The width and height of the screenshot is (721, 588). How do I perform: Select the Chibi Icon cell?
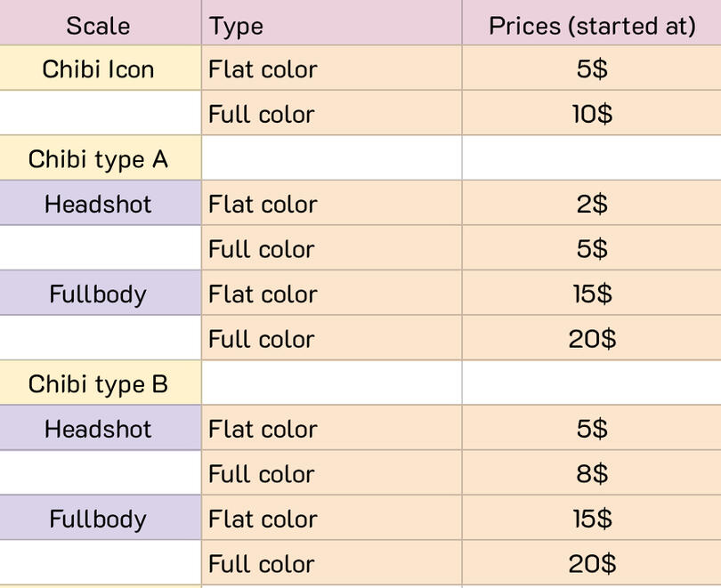(x=98, y=68)
